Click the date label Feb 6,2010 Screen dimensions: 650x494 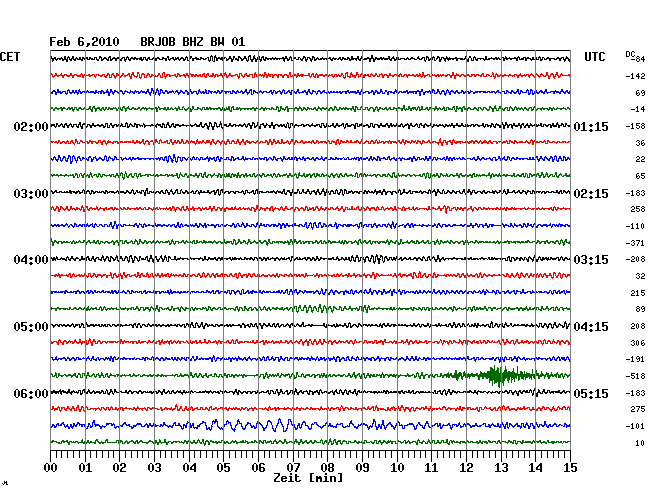pyautogui.click(x=84, y=42)
